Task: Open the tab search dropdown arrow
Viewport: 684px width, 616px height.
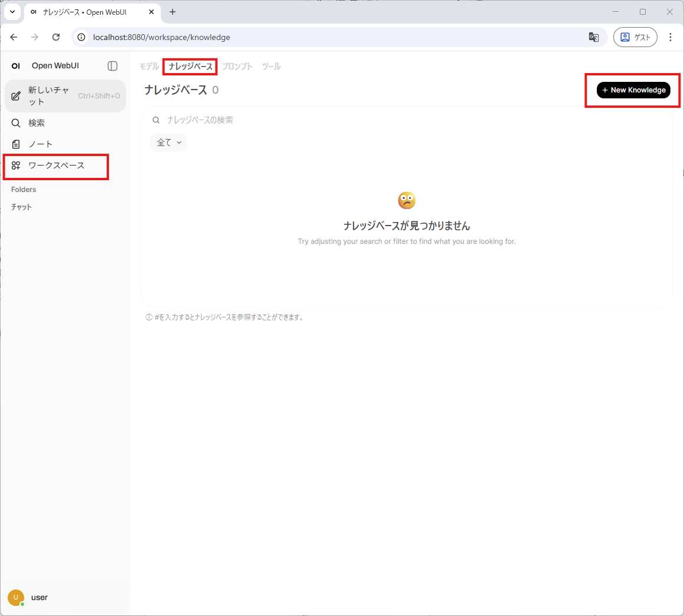Action: pyautogui.click(x=12, y=12)
